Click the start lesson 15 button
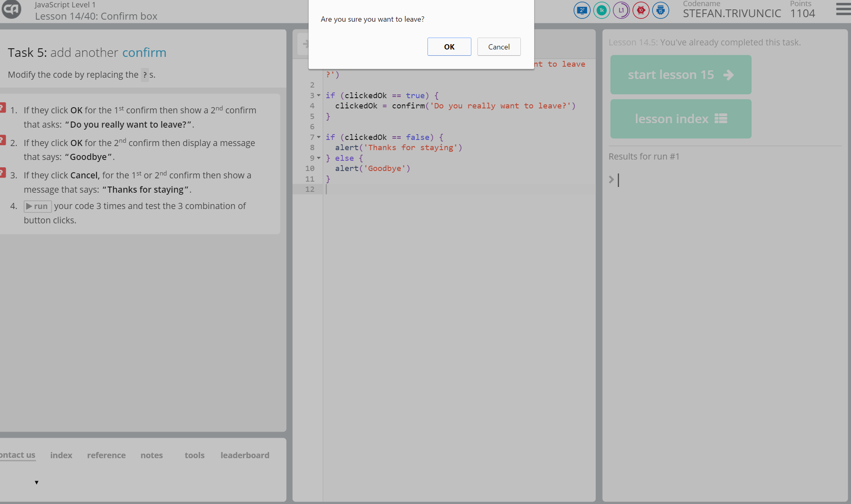Viewport: 851px width, 504px height. [681, 75]
